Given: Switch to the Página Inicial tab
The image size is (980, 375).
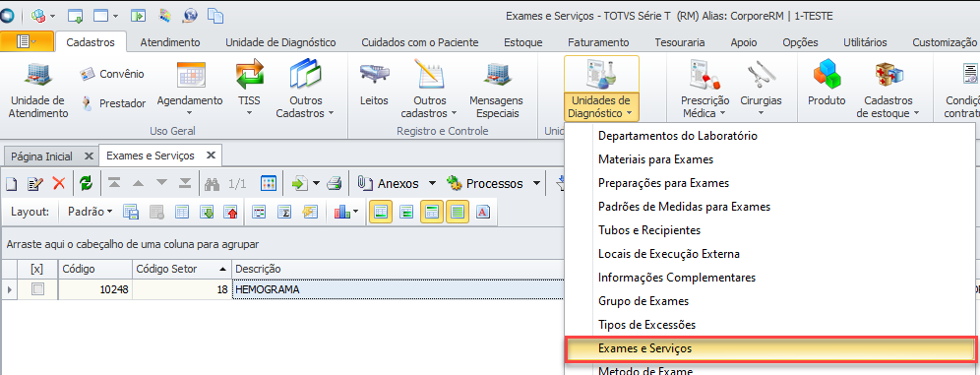Looking at the screenshot, I should coord(41,156).
